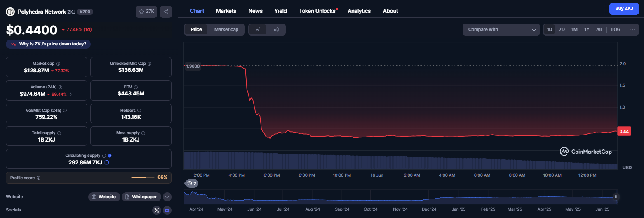Open the Markets tab
Screen dimensions: 644x218
coord(226,11)
